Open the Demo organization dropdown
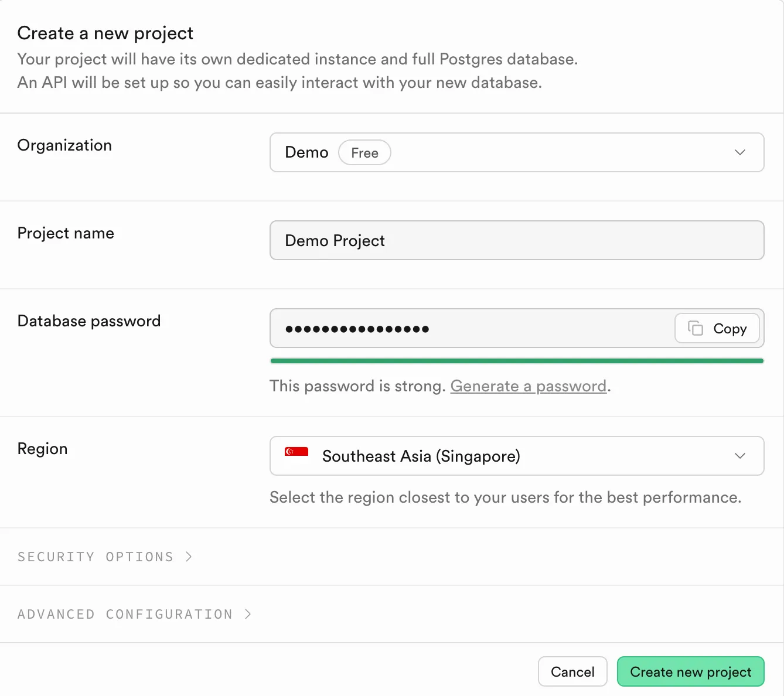The height and width of the screenshot is (696, 784). click(516, 152)
